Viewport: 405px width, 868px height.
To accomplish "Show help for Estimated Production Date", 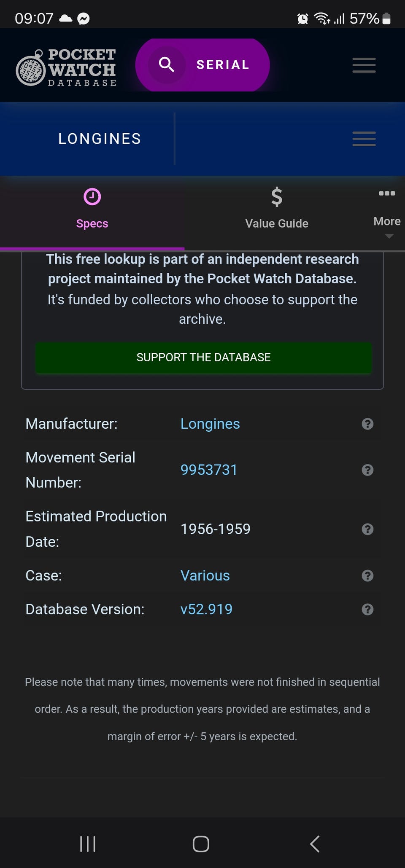I will 367,529.
